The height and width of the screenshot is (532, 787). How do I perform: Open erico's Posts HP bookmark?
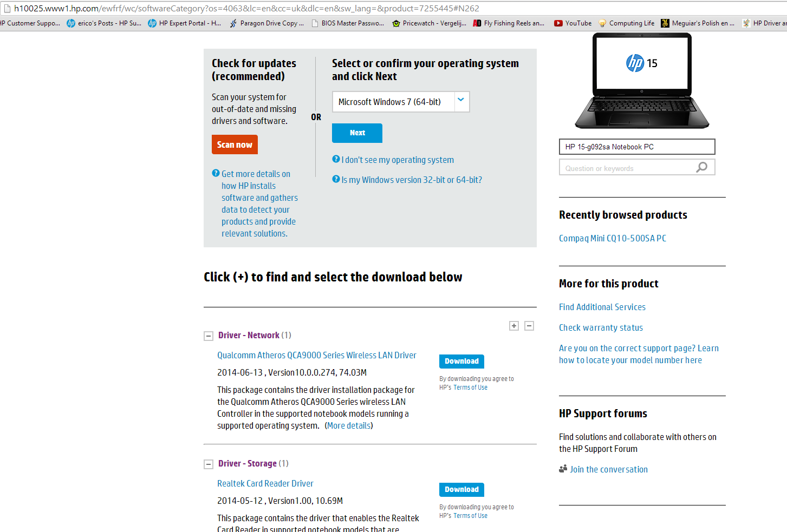(104, 23)
